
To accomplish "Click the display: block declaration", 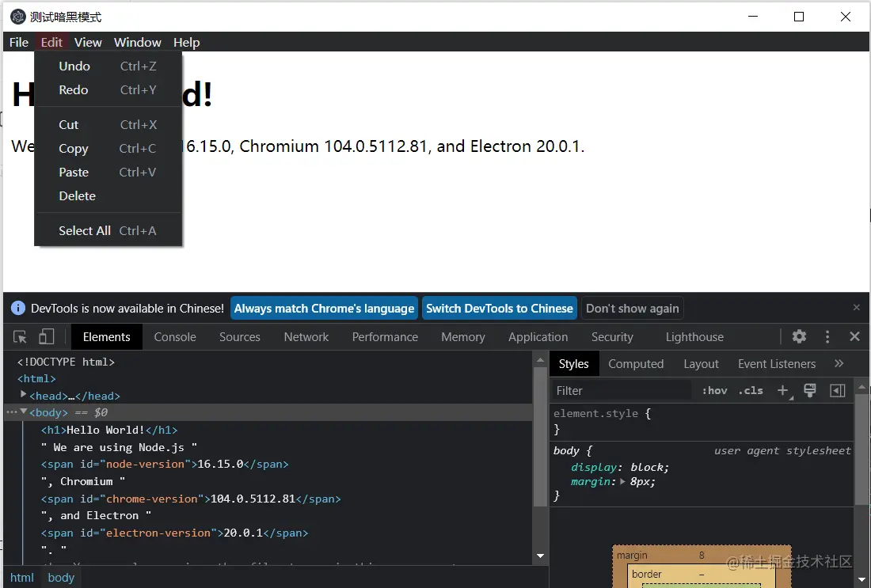I will click(x=619, y=467).
